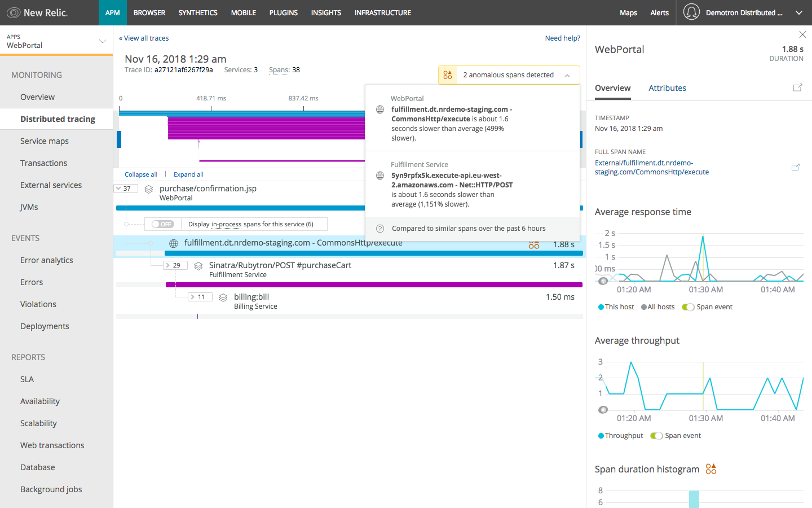Switch to the APM tab
Viewport: 812px width, 508px height.
(x=113, y=12)
